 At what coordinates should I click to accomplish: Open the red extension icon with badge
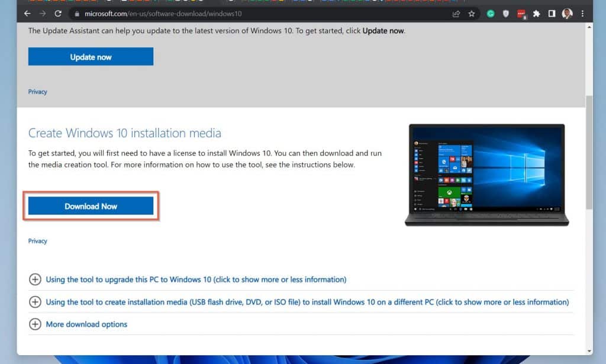(521, 14)
